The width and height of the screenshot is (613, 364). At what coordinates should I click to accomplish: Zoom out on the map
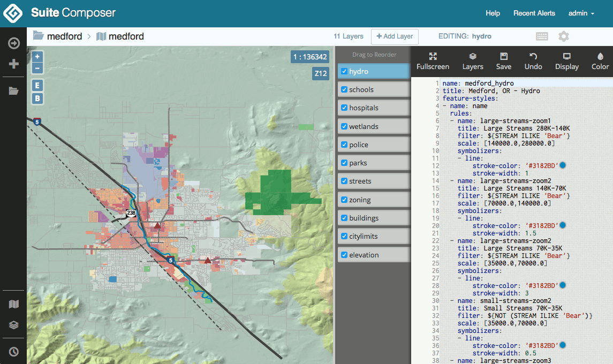pos(37,68)
